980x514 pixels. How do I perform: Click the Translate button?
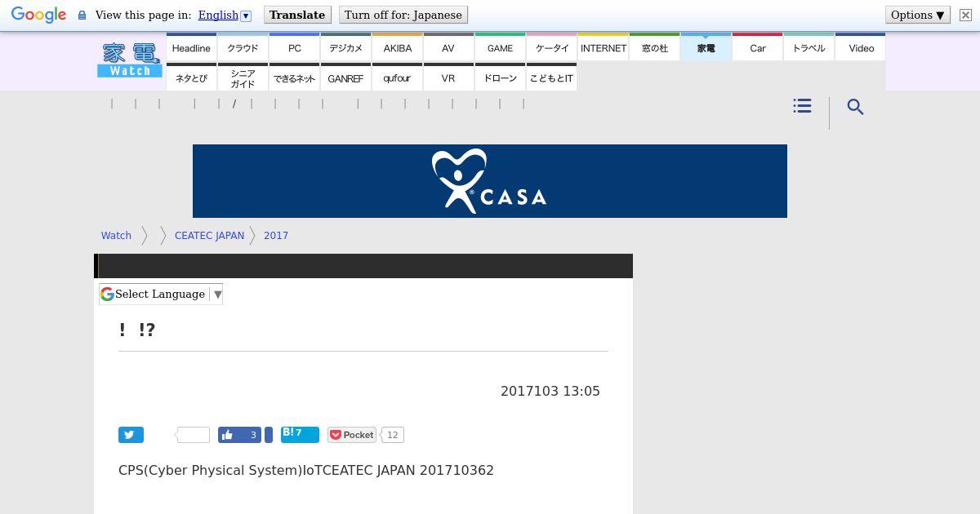297,16
